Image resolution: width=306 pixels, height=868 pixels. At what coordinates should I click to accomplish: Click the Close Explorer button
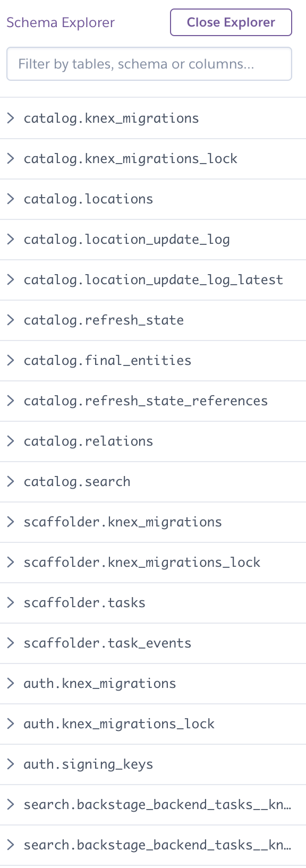click(x=231, y=22)
